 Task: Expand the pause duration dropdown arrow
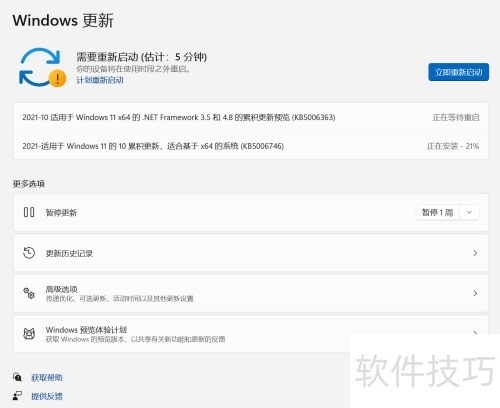click(469, 212)
